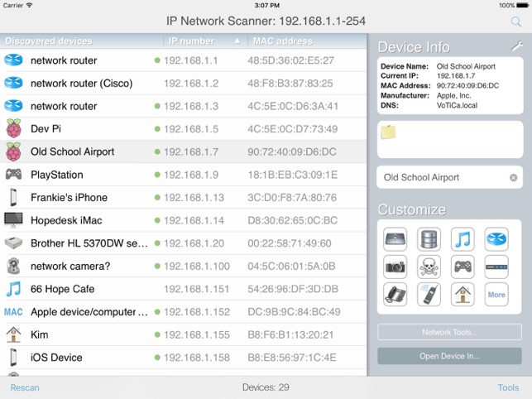Screen dimensions: 532x399
Task: Open the Network Tools button
Action: (449, 332)
